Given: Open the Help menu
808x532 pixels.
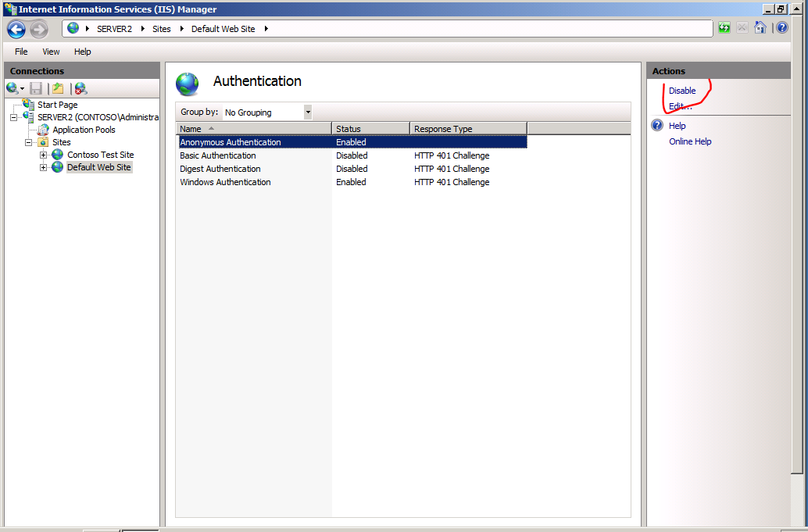Looking at the screenshot, I should point(83,52).
